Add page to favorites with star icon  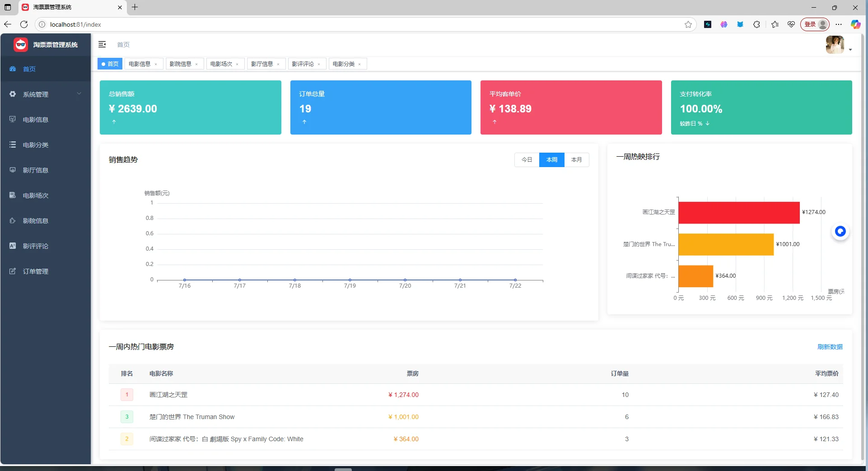click(x=688, y=24)
